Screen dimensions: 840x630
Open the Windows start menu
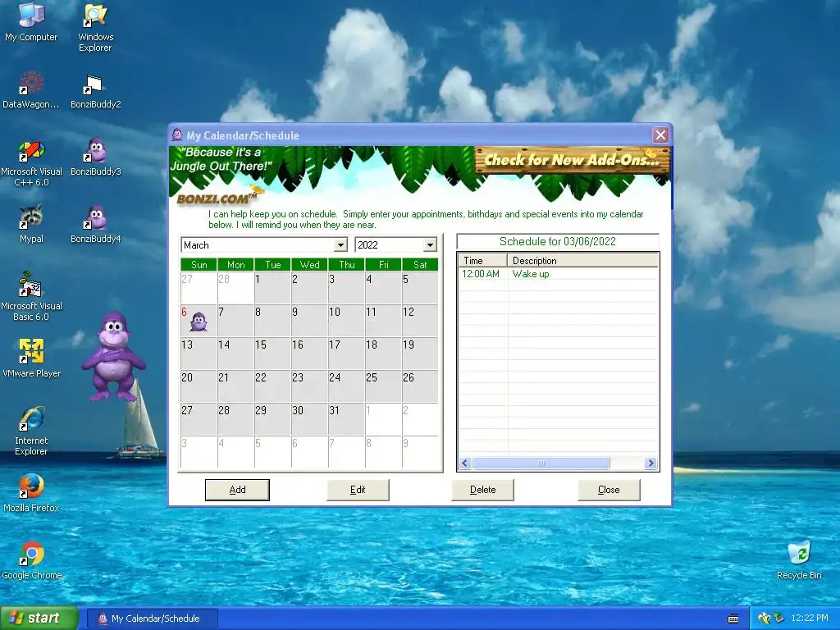(x=39, y=619)
